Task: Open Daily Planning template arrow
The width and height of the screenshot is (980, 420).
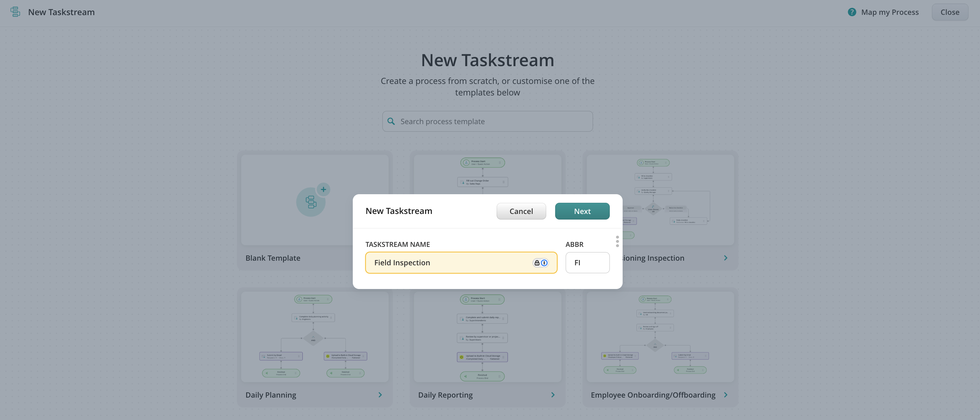Action: click(x=380, y=395)
